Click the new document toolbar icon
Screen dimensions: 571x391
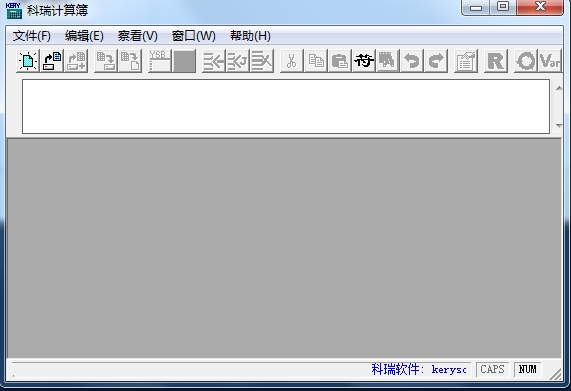pos(28,61)
